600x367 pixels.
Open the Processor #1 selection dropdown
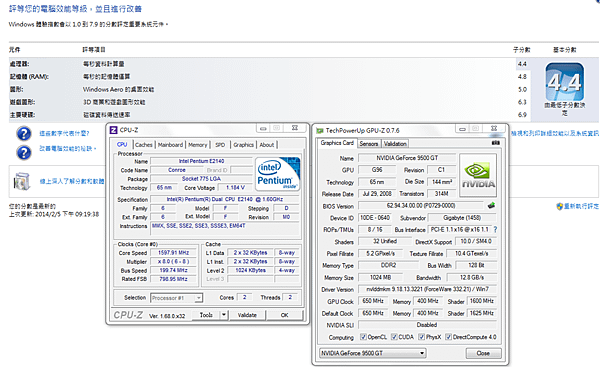point(176,298)
